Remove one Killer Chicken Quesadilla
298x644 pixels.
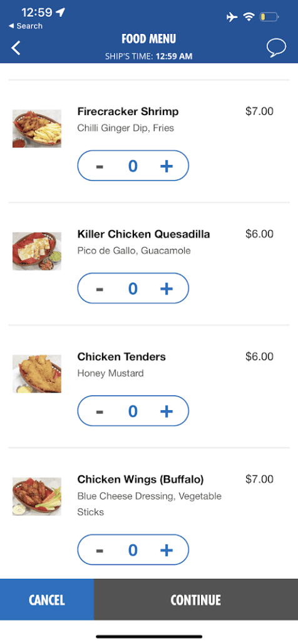click(100, 289)
